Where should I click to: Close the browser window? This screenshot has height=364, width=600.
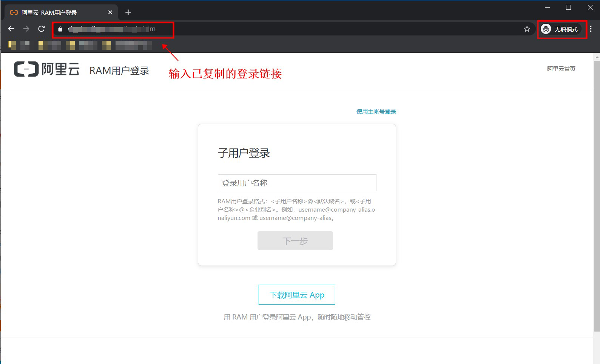[590, 7]
